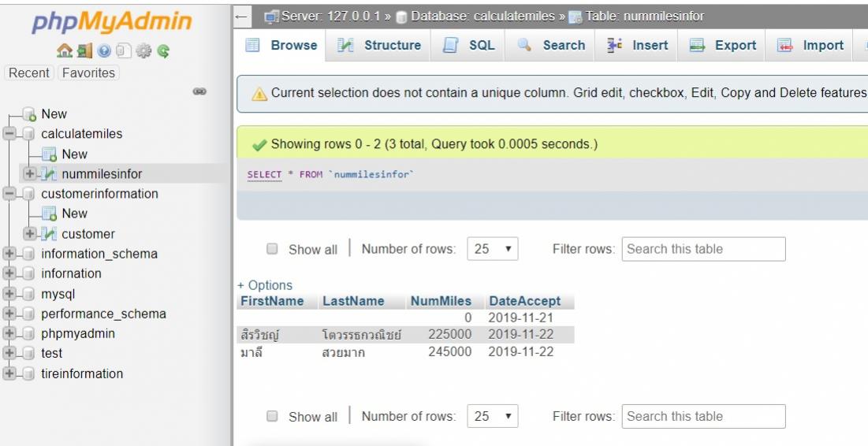Click the information_schema database icon
Viewport: 868px width, 446px height.
[29, 254]
